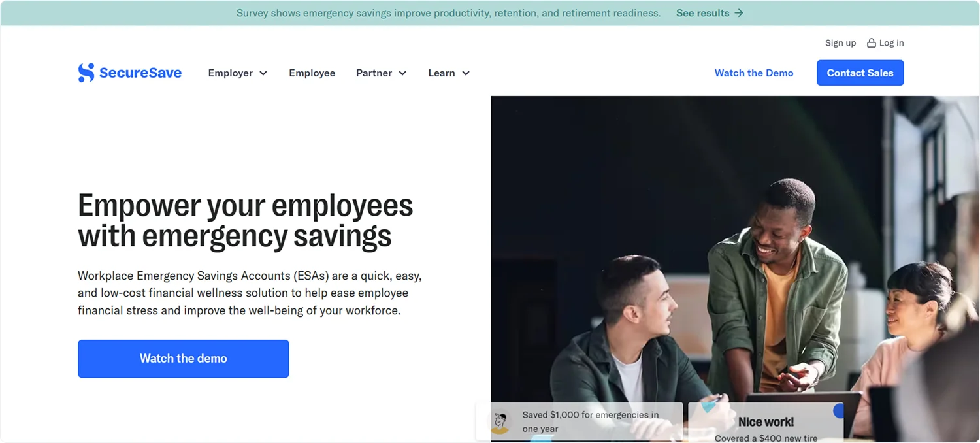This screenshot has height=443, width=980.
Task: Click the Contact Sales button
Action: [x=860, y=73]
